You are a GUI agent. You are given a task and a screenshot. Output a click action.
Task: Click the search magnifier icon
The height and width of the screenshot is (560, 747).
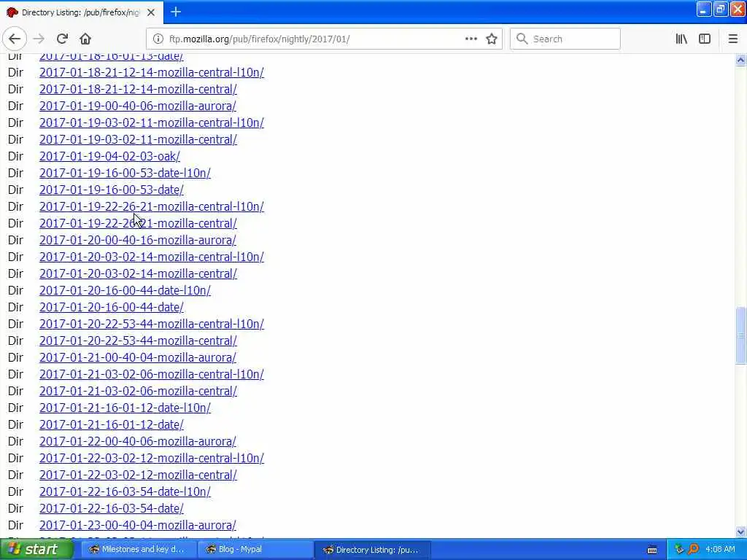522,39
